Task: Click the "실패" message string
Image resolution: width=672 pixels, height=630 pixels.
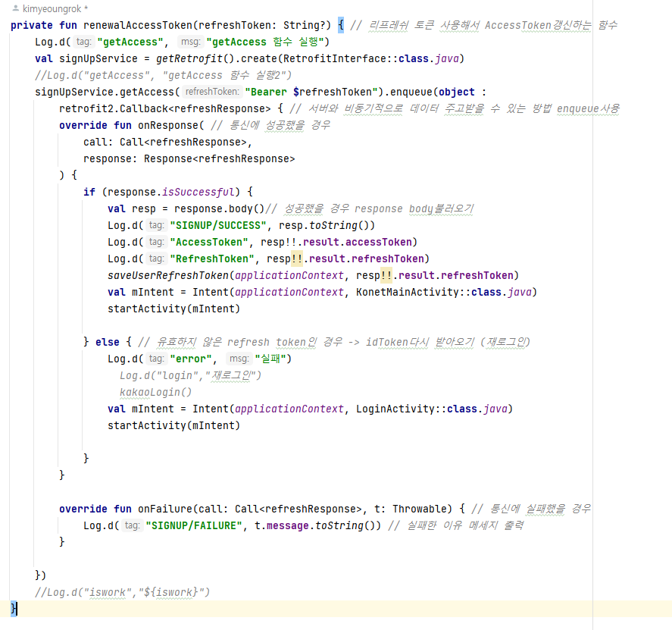Action: (x=270, y=359)
